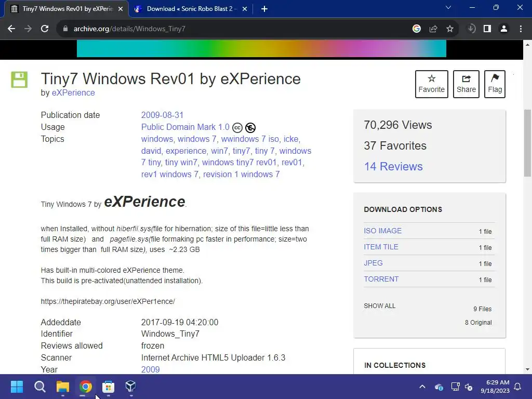Image resolution: width=532 pixels, height=399 pixels.
Task: Click the browser forward arrow
Action: [28, 29]
